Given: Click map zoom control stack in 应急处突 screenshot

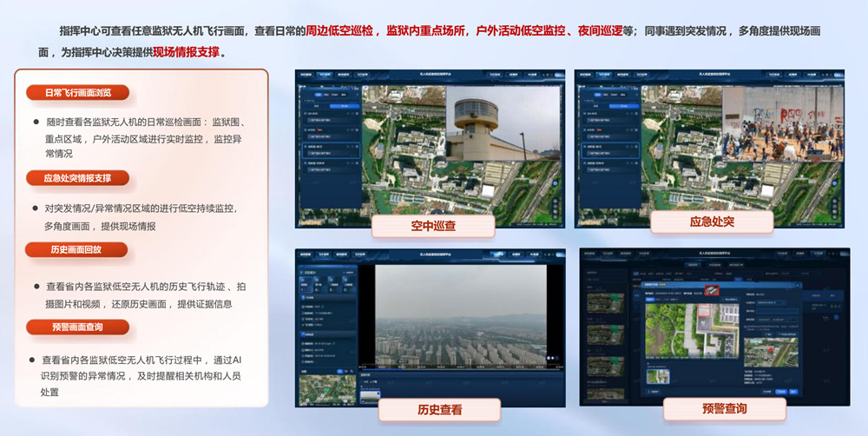Looking at the screenshot, I should (835, 209).
